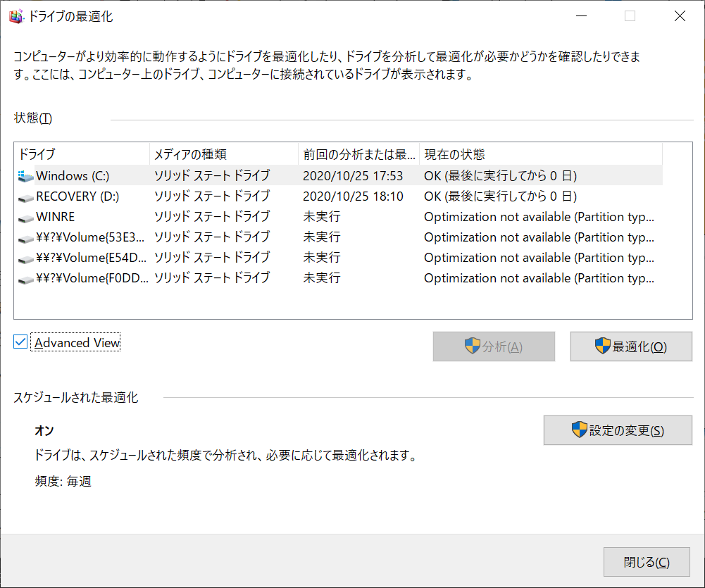Select the Windows (C:) drive icon
This screenshot has height=588, width=705.
tap(25, 176)
